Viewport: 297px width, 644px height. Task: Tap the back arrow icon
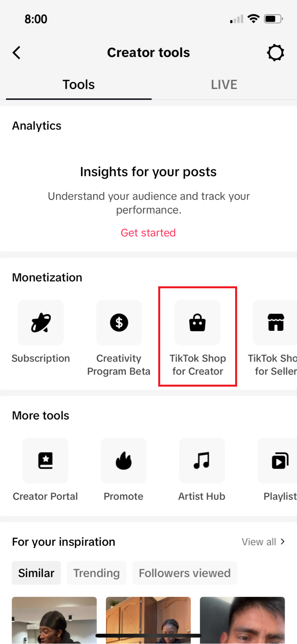coord(17,53)
